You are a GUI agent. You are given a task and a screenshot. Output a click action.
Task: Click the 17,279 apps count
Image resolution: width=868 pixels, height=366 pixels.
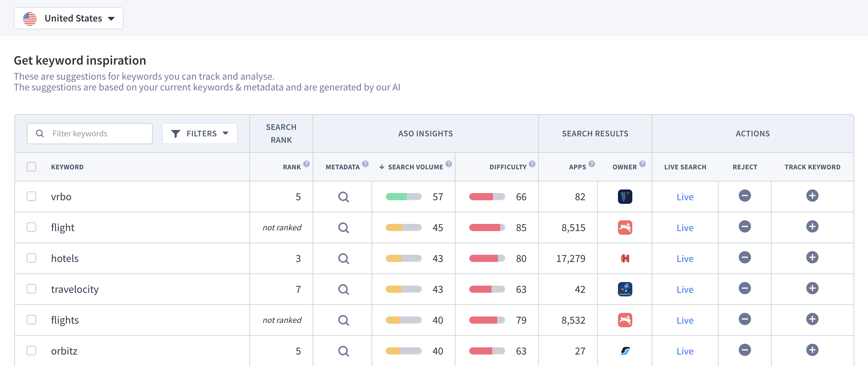click(571, 258)
